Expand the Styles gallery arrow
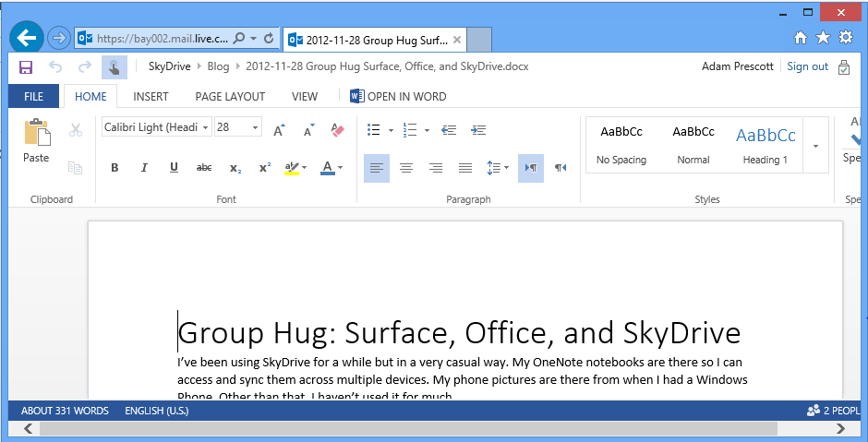The image size is (868, 442). click(x=815, y=146)
